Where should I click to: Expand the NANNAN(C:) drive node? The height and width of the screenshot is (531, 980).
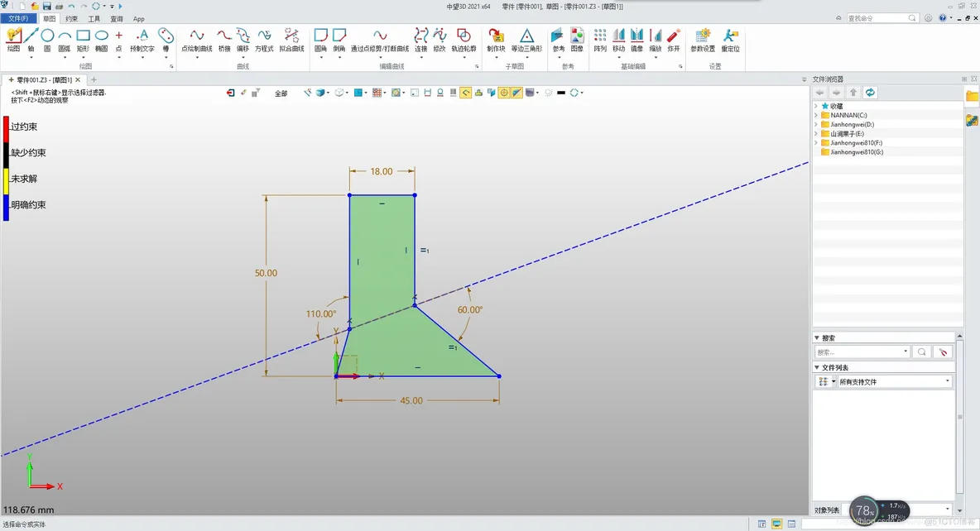816,115
